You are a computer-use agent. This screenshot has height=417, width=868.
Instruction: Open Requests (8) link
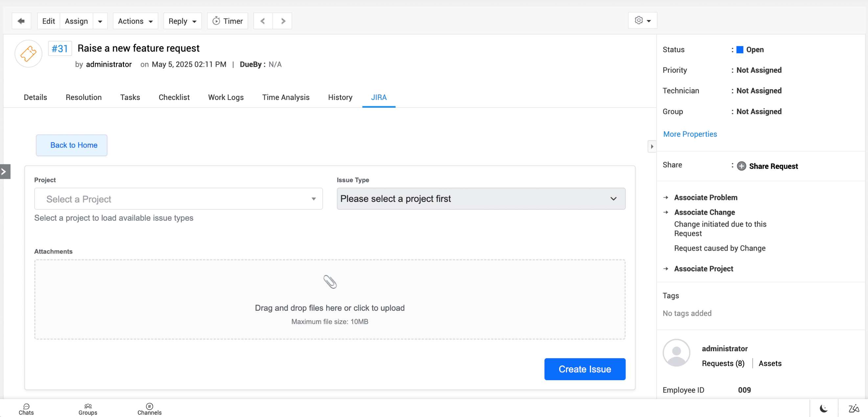723,363
